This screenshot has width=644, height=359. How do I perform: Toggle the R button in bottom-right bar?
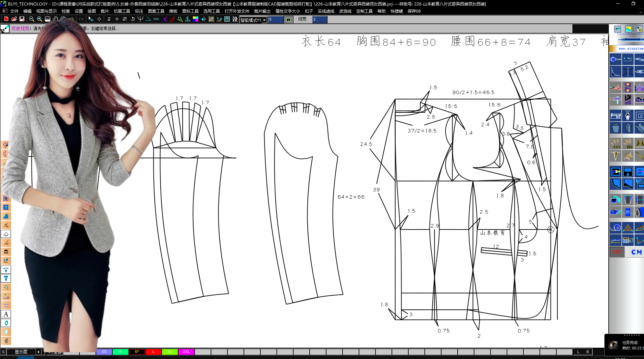[x=587, y=352]
